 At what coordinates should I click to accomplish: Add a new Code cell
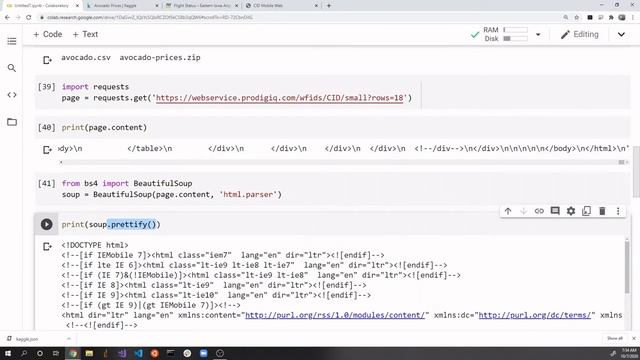tap(48, 34)
